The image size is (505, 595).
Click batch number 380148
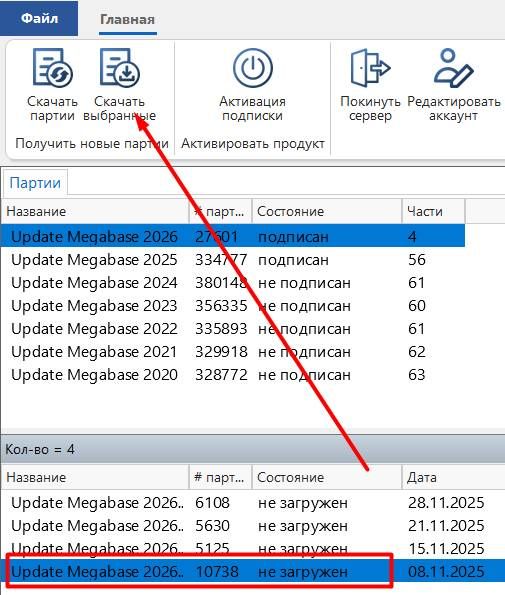[x=221, y=283]
